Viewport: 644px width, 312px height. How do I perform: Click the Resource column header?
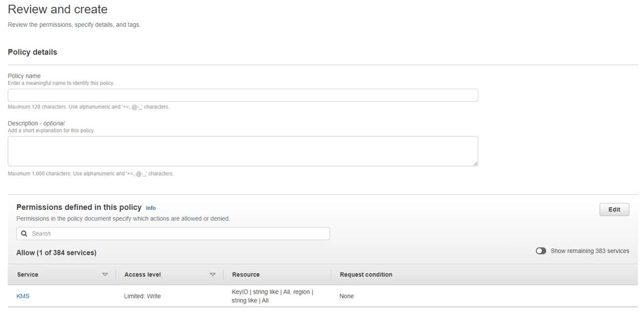pyautogui.click(x=246, y=274)
